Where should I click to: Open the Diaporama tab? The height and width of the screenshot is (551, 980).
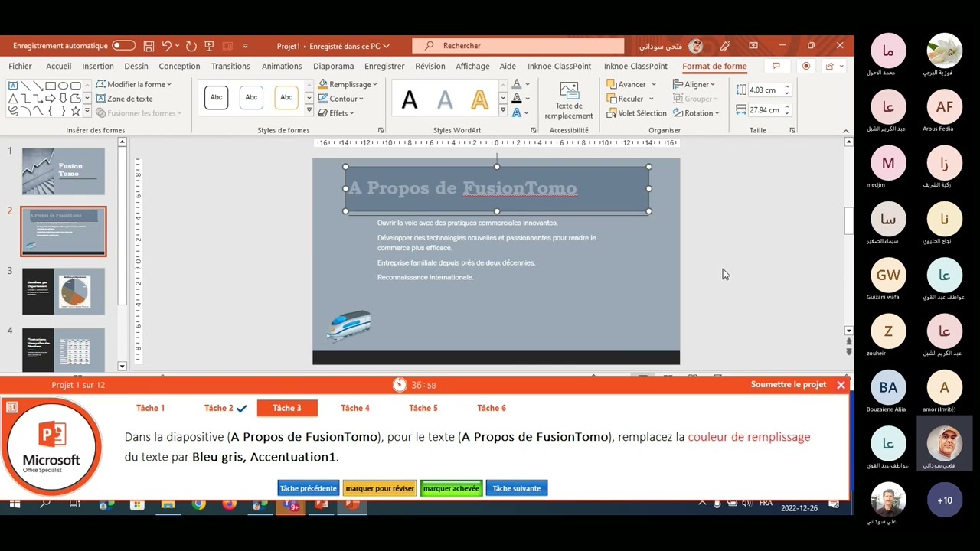pos(333,67)
